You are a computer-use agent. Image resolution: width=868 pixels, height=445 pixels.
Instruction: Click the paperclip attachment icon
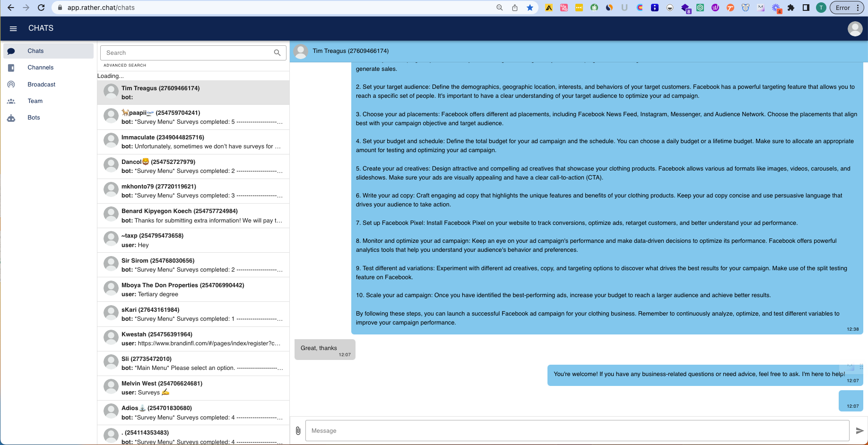pyautogui.click(x=298, y=431)
